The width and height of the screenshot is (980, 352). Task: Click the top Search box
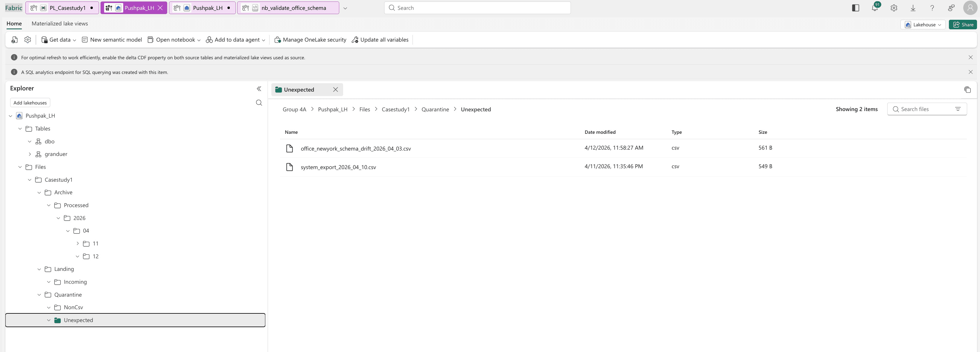click(x=477, y=8)
